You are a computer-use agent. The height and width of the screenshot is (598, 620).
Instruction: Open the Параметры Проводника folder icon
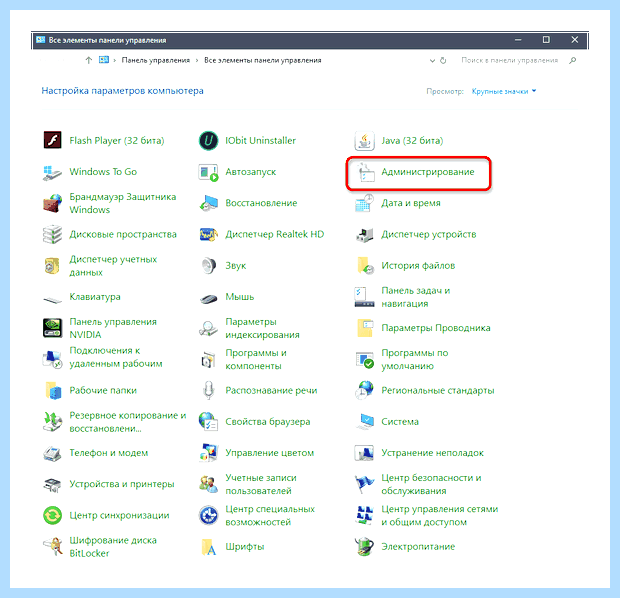pos(365,328)
